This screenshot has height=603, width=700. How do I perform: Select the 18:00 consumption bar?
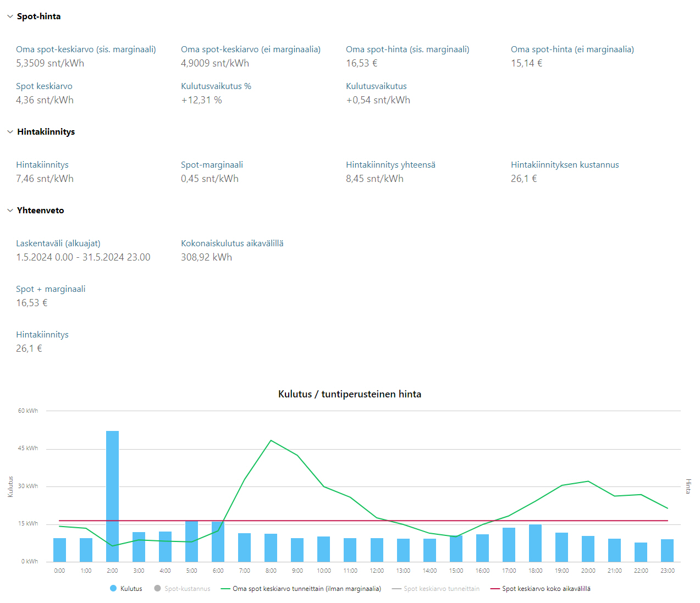click(x=535, y=543)
